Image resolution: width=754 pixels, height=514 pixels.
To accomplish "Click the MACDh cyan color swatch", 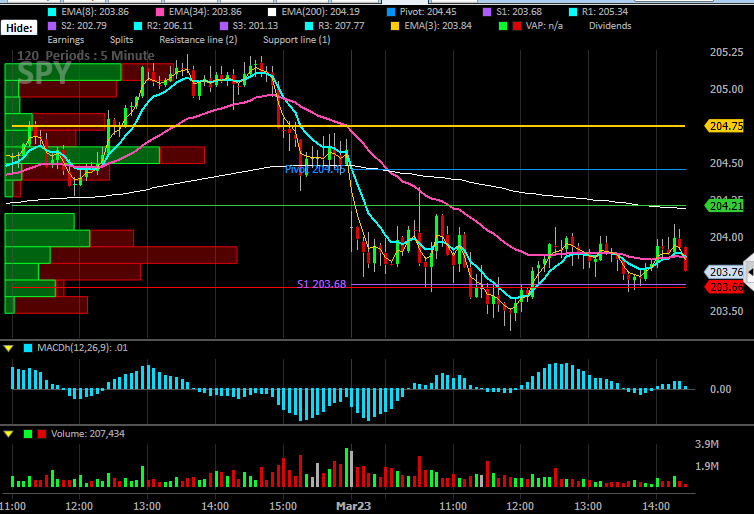I will coord(28,348).
